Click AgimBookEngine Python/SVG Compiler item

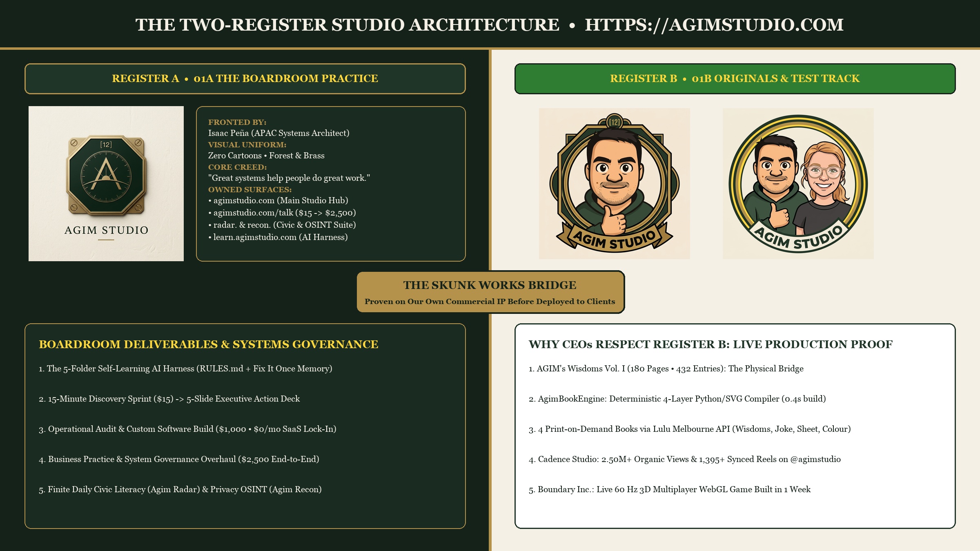(x=677, y=399)
